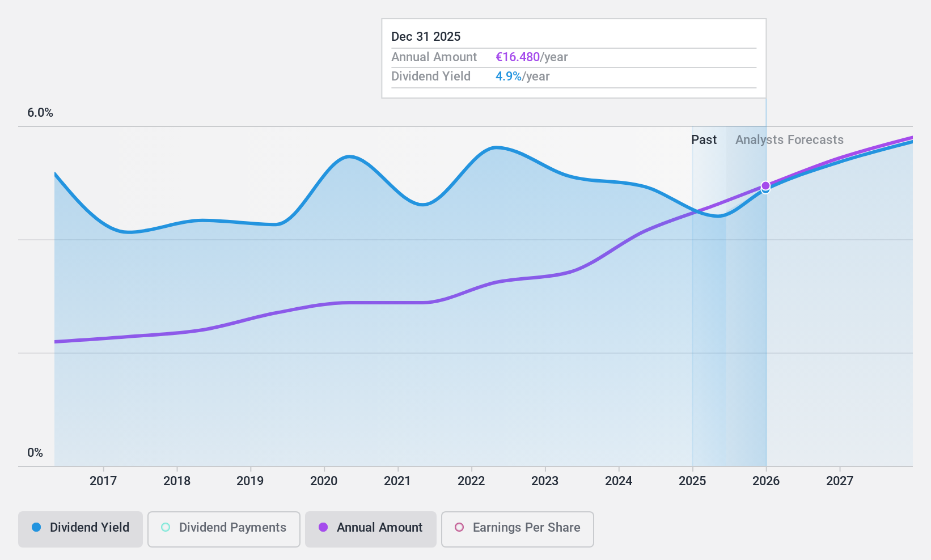Select the 2023 x-axis label
931x560 pixels.
(545, 481)
